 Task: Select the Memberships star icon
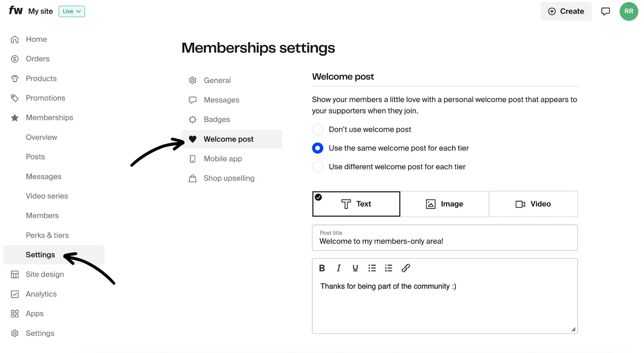pos(15,118)
